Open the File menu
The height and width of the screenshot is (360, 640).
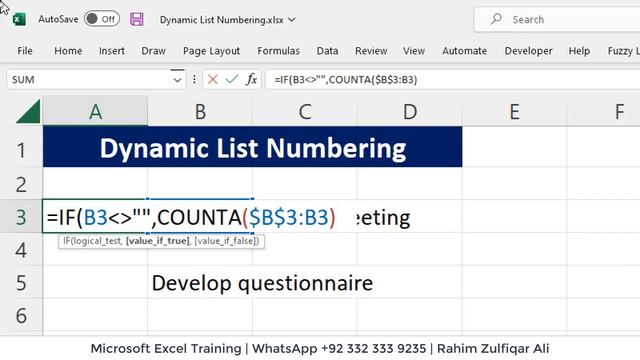point(25,51)
